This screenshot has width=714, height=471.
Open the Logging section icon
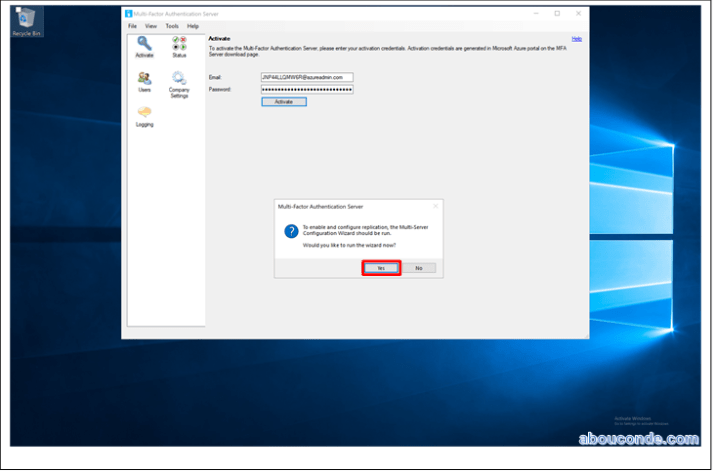(x=144, y=115)
